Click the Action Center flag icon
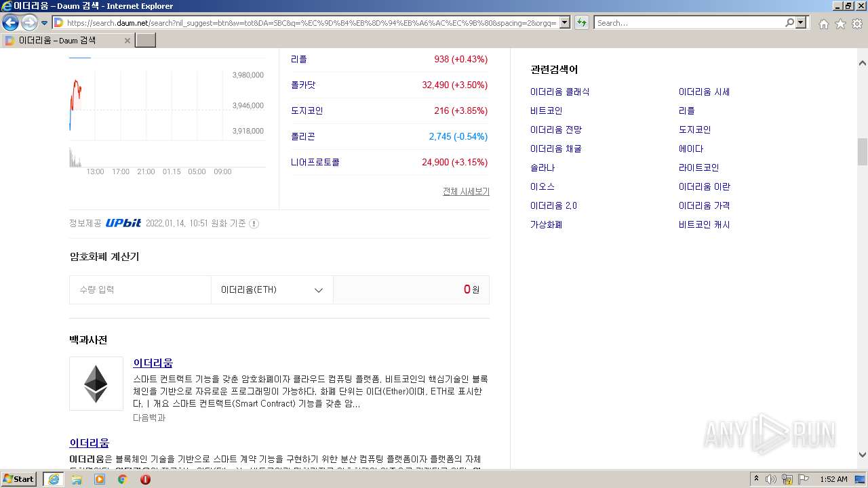Viewport: 868px width, 488px height. click(x=804, y=479)
